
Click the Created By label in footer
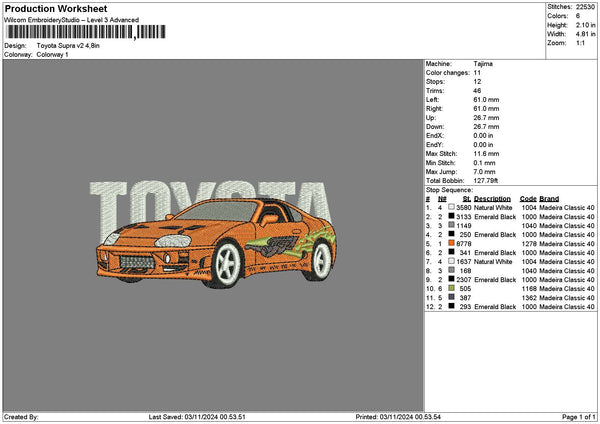tap(21, 417)
